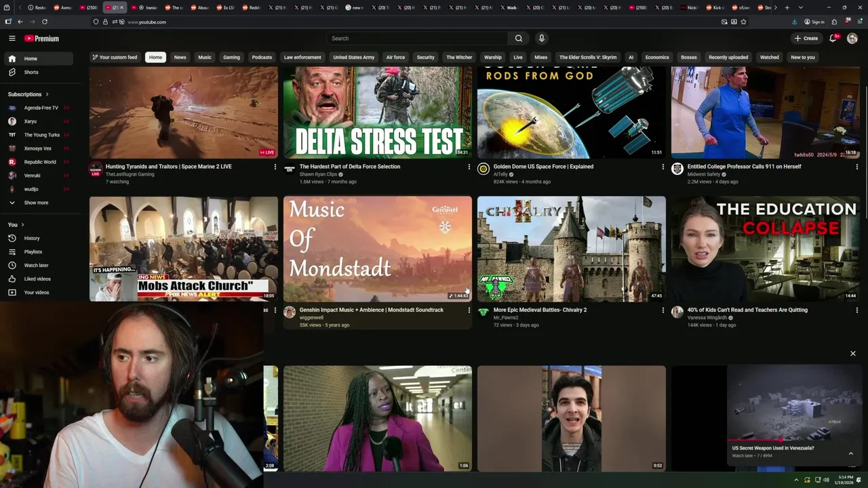Open Your custom feed chip

click(115, 58)
